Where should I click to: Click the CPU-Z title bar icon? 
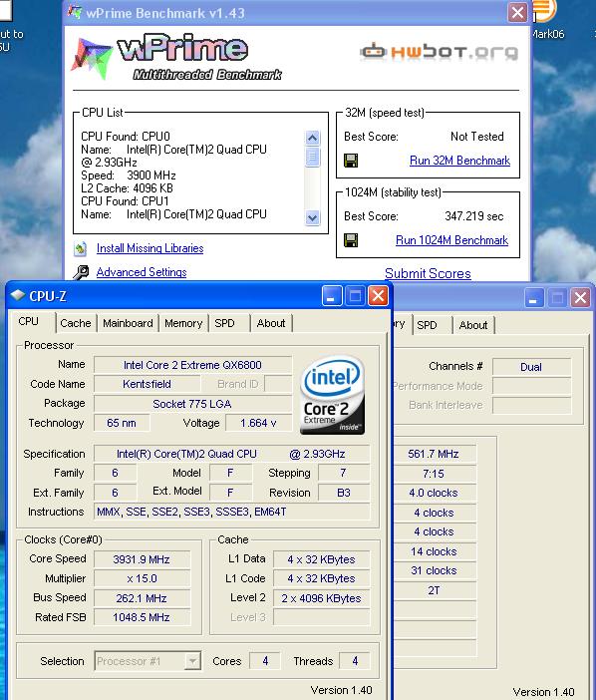point(18,295)
